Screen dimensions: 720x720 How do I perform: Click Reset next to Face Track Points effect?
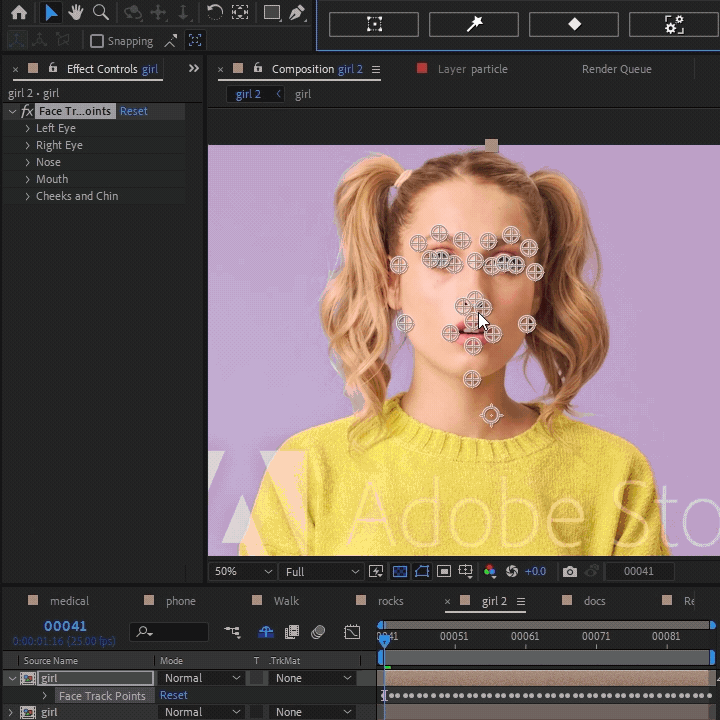[134, 111]
